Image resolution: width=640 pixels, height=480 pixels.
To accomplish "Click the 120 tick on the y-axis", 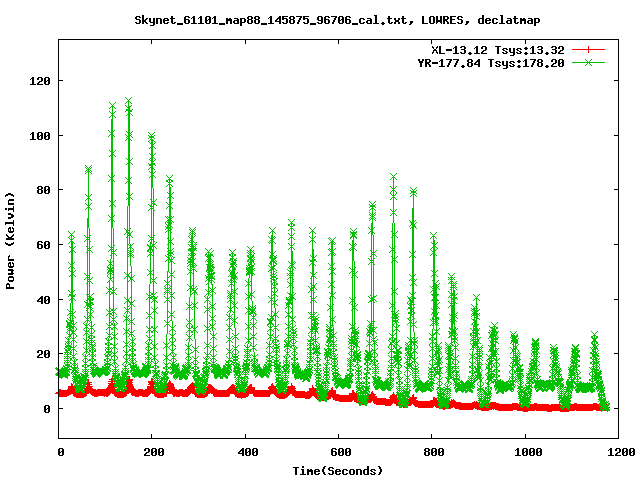I will (40, 80).
